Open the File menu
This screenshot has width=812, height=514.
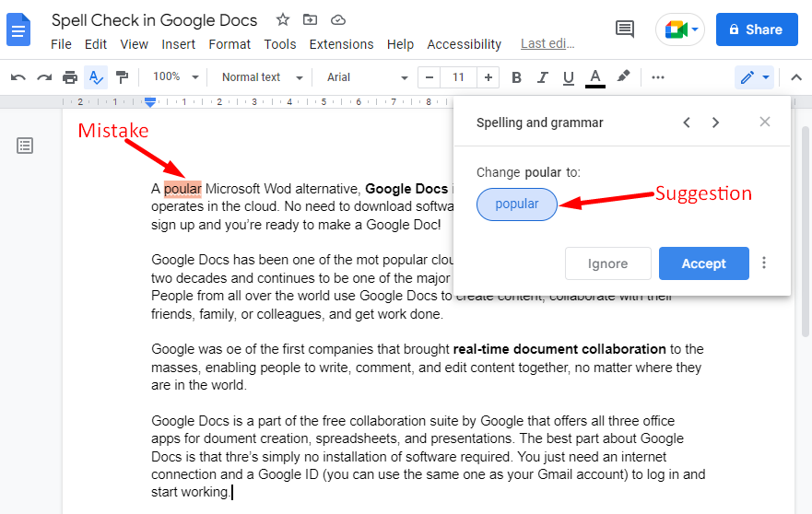coord(61,44)
